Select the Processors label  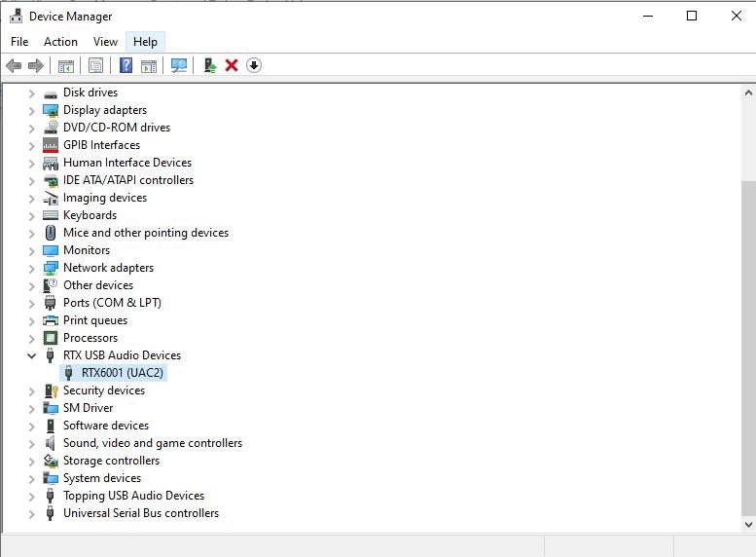(x=90, y=338)
